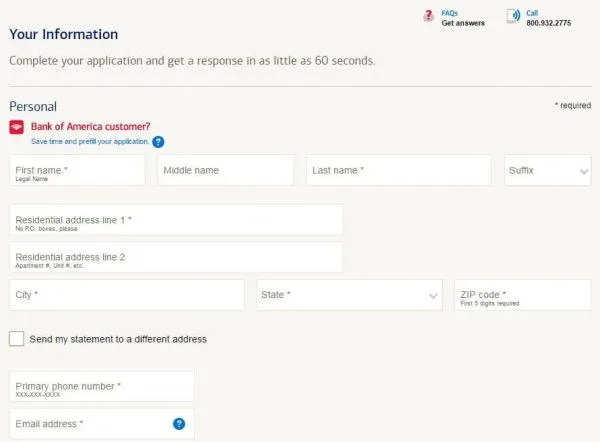Click help icon beside prefill application link

[x=158, y=142]
